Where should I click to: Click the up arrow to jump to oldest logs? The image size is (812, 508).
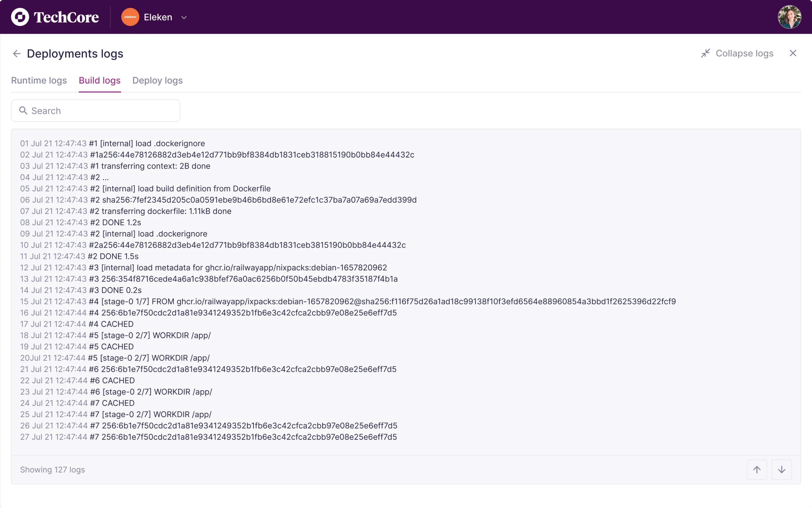pos(757,469)
